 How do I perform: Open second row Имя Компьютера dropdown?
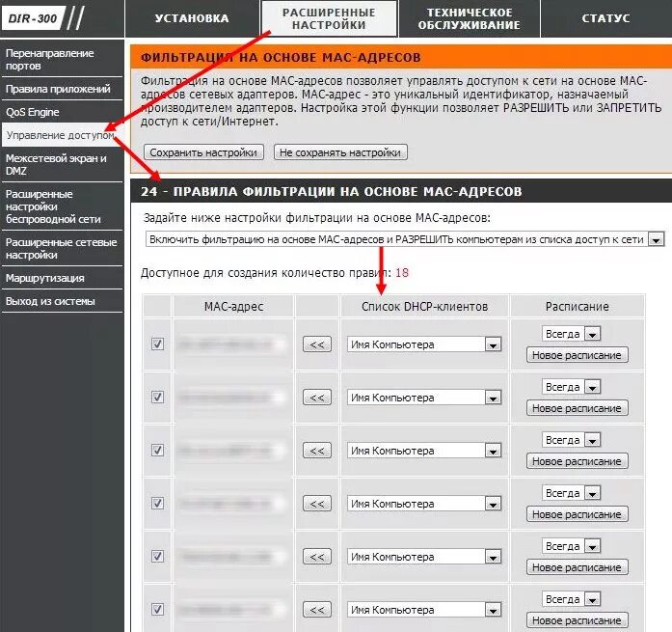[x=424, y=398]
